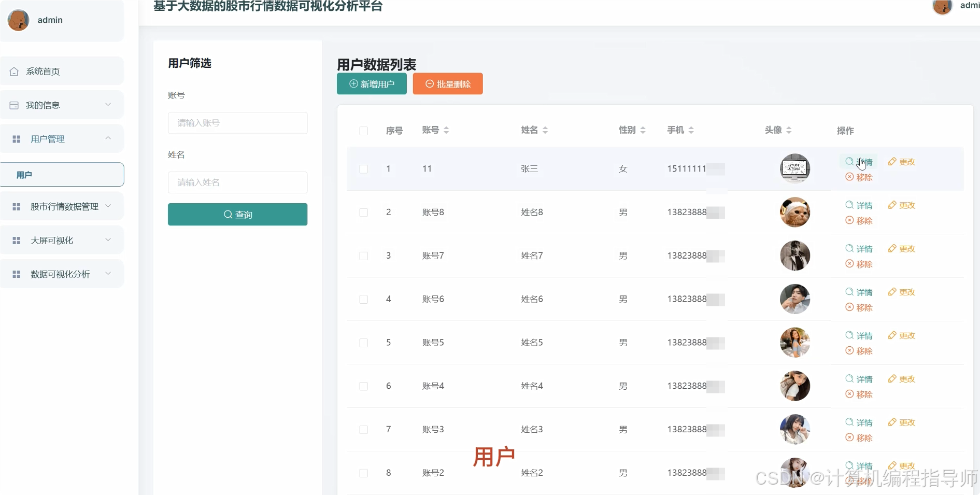980x495 pixels.
Task: Toggle the select-all checkbox in table header
Action: click(x=363, y=131)
